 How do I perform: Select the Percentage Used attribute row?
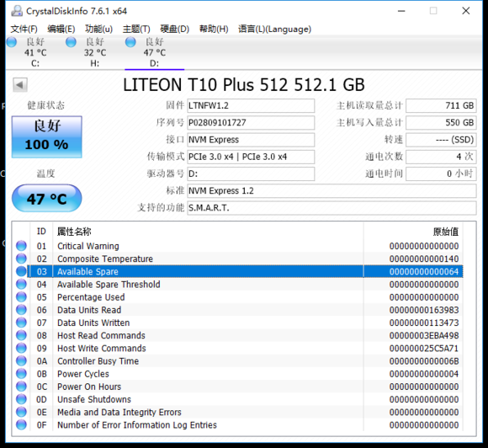[245, 297]
